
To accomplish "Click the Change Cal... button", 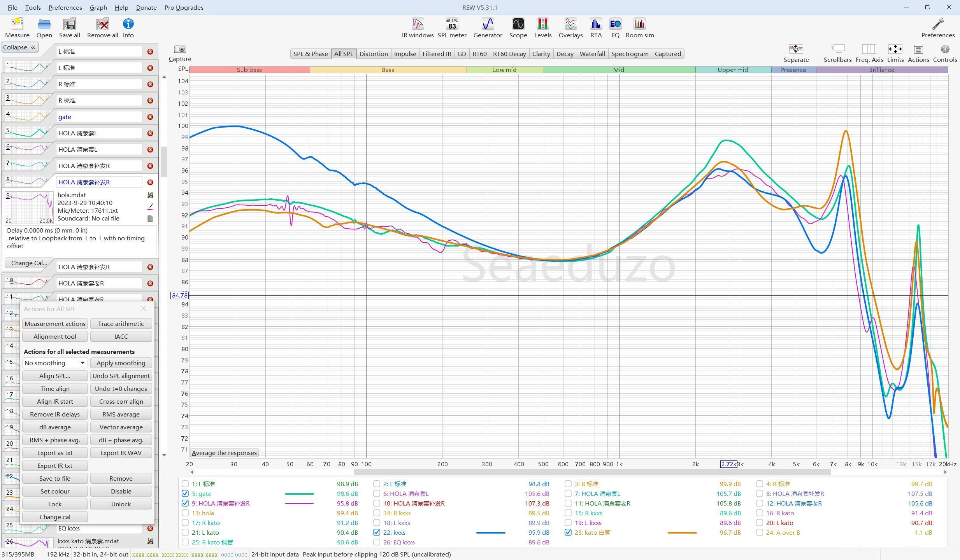I will [x=29, y=263].
